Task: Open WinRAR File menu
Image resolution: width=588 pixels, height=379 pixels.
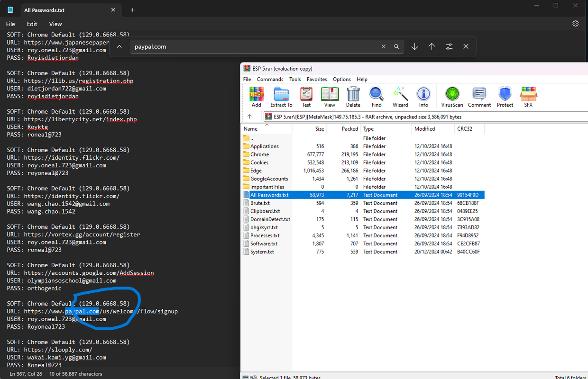Action: [x=247, y=79]
